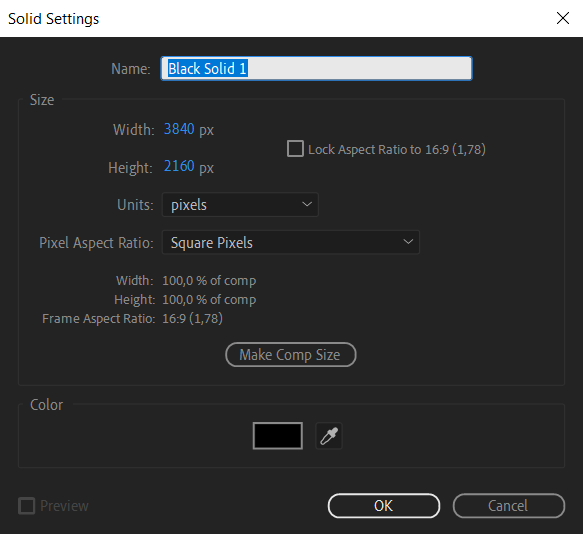Close the Solid Settings dialog
This screenshot has width=583, height=534.
tap(563, 18)
